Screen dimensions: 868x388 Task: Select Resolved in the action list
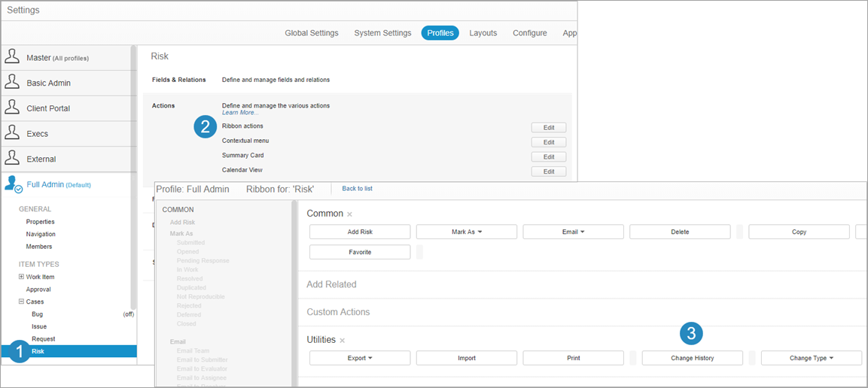point(189,278)
